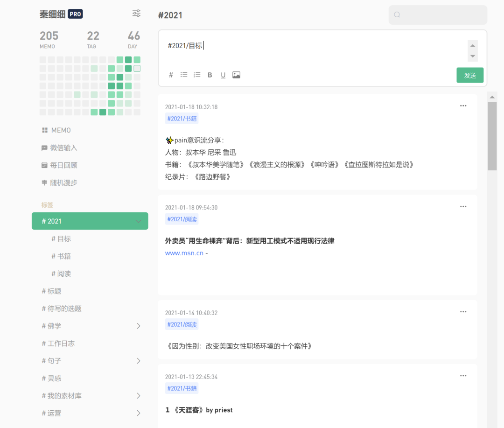
Task: Insert a numbered list
Action: (197, 75)
